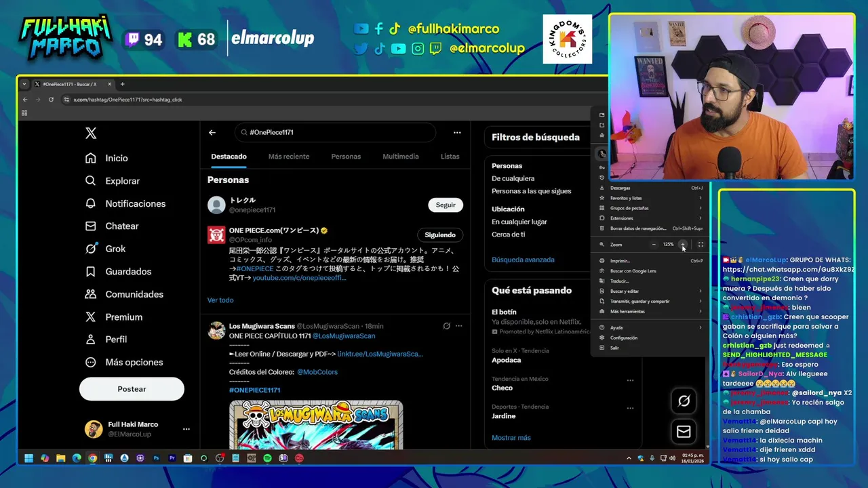The height and width of the screenshot is (488, 868).
Task: Select De cualquiera people filter
Action: [x=513, y=179]
